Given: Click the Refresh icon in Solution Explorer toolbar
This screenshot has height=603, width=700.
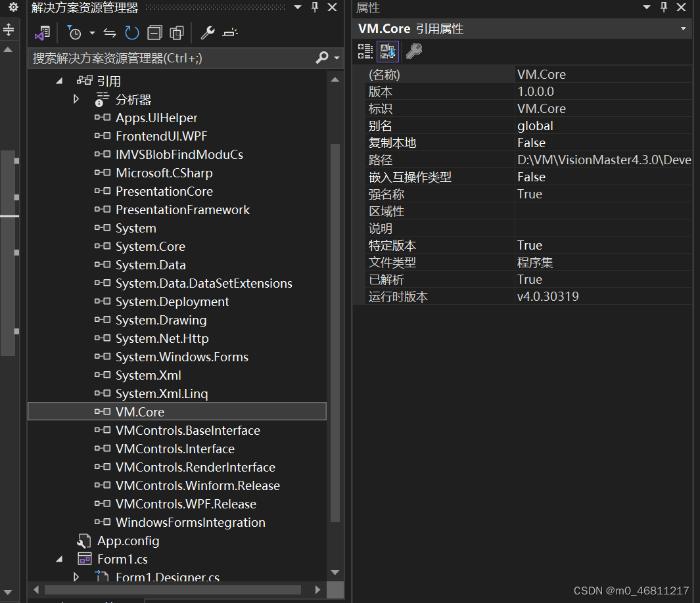Looking at the screenshot, I should (131, 33).
